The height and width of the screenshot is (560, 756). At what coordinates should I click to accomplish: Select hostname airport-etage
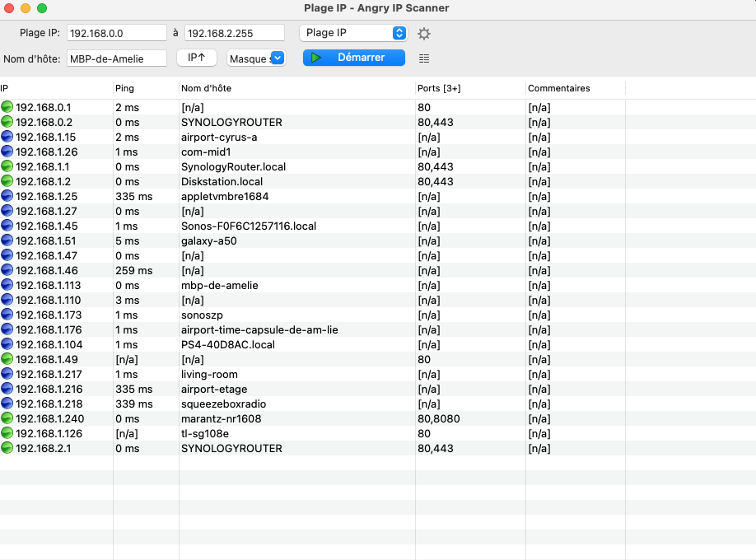click(x=214, y=390)
